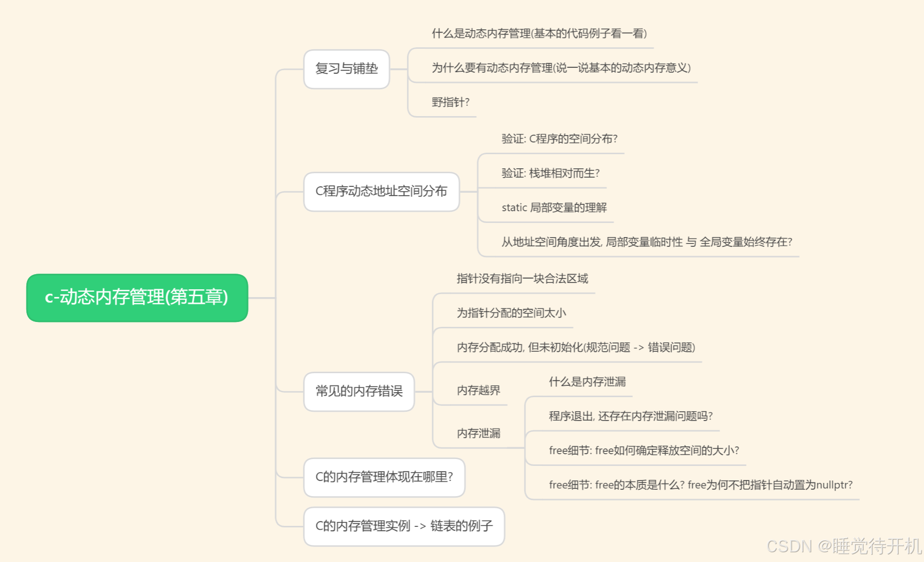Viewport: 924px width, 562px height.
Task: Click free的本质是什么? topic
Action: (701, 485)
